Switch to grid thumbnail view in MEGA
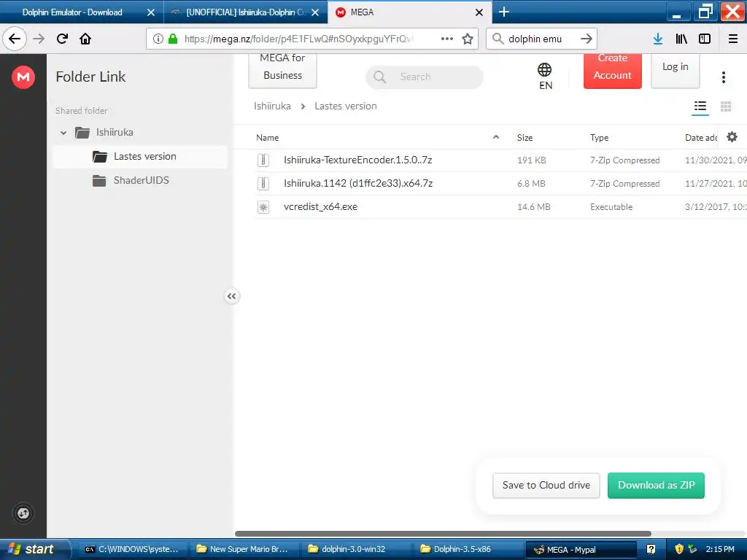The image size is (747, 560). pyautogui.click(x=726, y=106)
